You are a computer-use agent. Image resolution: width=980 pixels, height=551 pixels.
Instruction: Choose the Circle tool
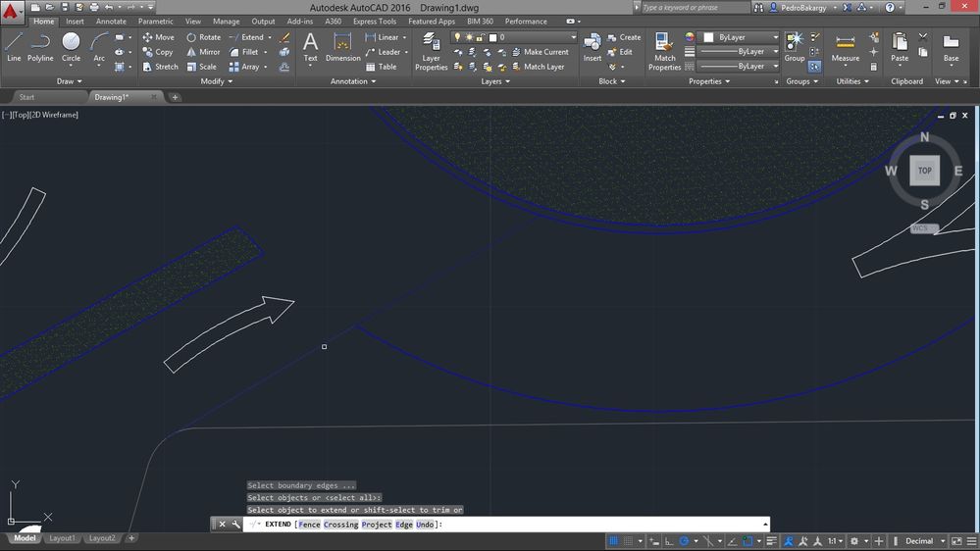coord(71,47)
